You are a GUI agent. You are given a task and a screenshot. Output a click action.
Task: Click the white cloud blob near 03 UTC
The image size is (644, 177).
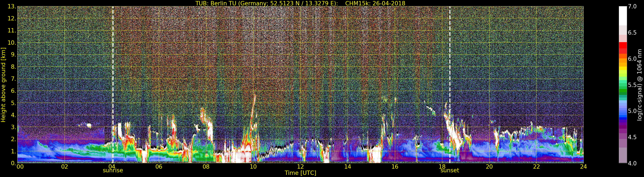tap(89, 125)
